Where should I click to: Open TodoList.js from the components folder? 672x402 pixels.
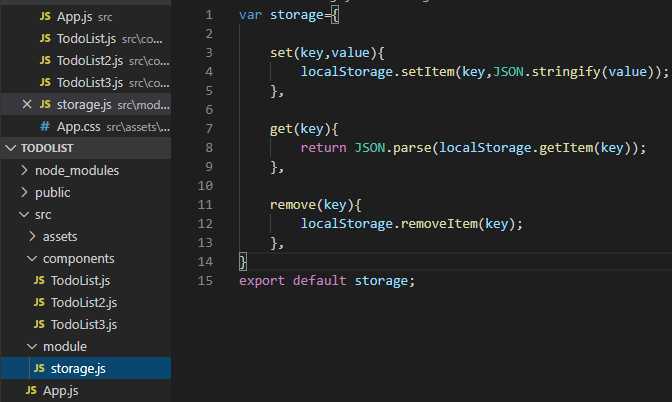tap(80, 281)
